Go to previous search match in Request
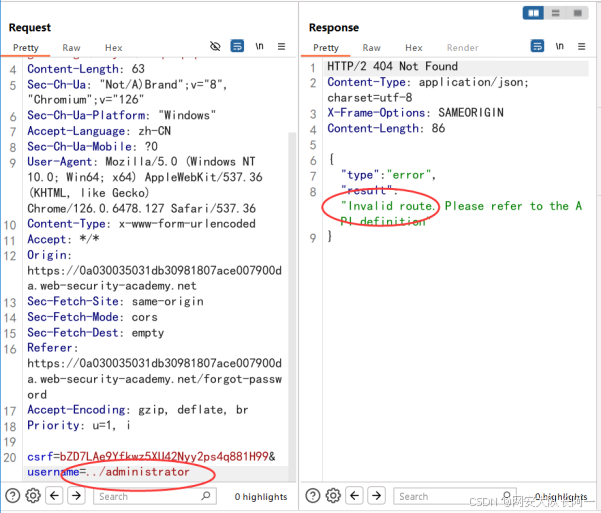Image resolution: width=601 pixels, height=513 pixels. pyautogui.click(x=55, y=496)
